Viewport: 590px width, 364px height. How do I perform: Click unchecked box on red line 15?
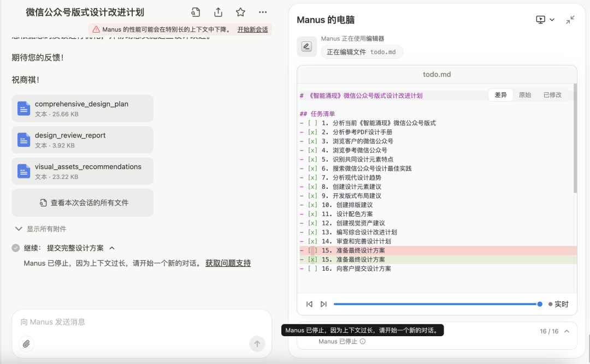312,250
